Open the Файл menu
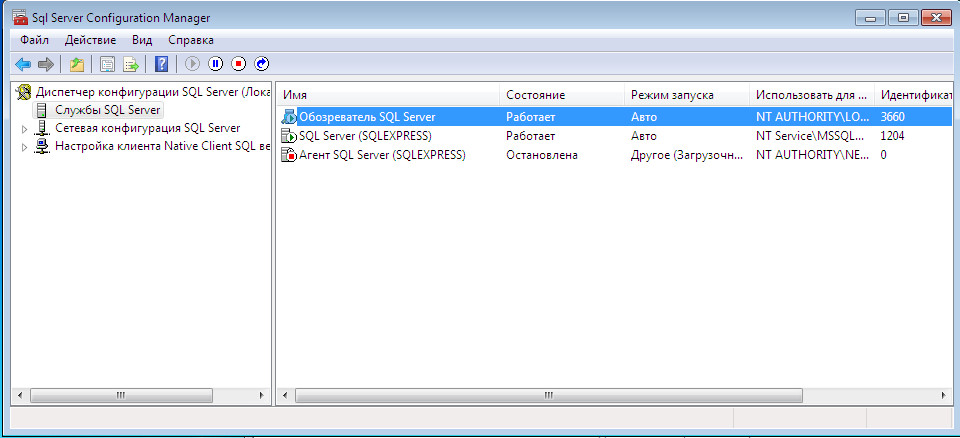 (x=34, y=40)
